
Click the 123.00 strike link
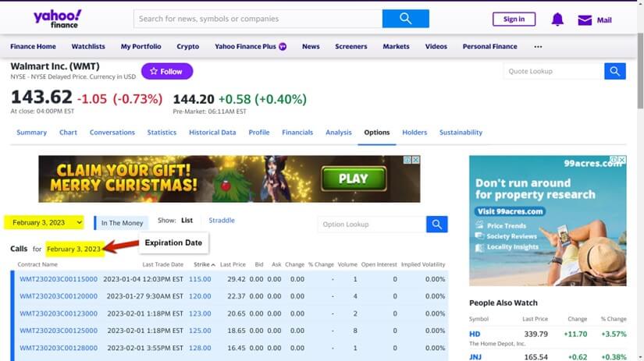click(200, 313)
